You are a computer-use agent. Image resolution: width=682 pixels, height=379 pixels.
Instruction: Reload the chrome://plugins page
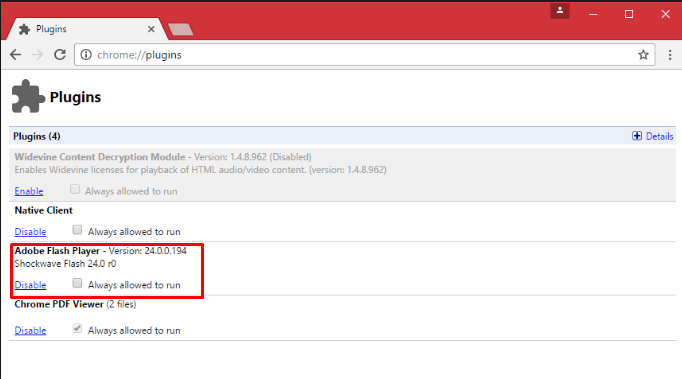coord(60,55)
